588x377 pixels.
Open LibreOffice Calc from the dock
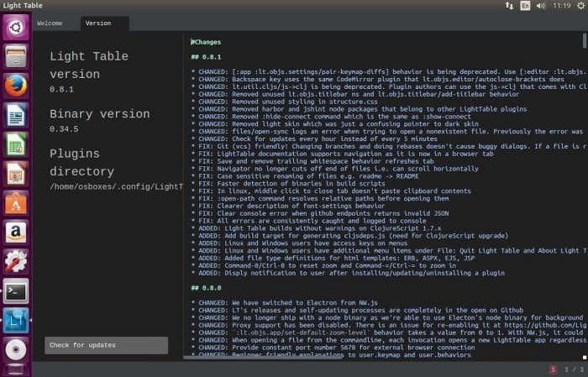pyautogui.click(x=16, y=144)
